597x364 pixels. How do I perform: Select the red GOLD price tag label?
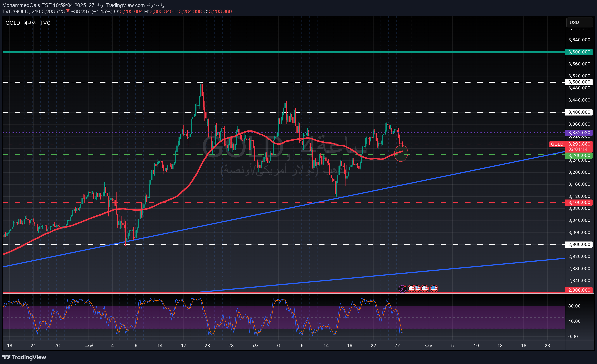pos(557,144)
